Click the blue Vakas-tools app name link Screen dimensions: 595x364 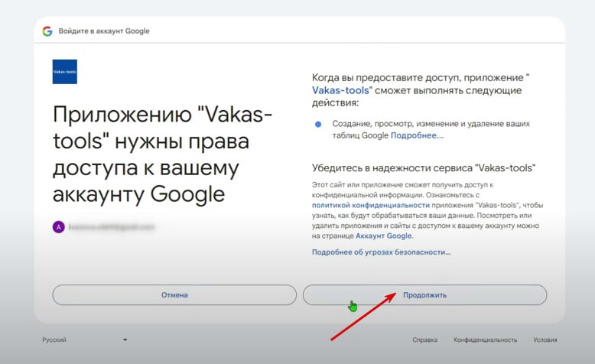[x=342, y=90]
